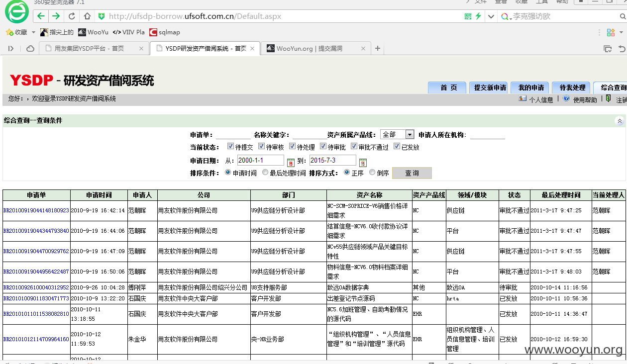Screen dimensions: 627x364
Task: Open calendar picker for end date
Action: 363,162
